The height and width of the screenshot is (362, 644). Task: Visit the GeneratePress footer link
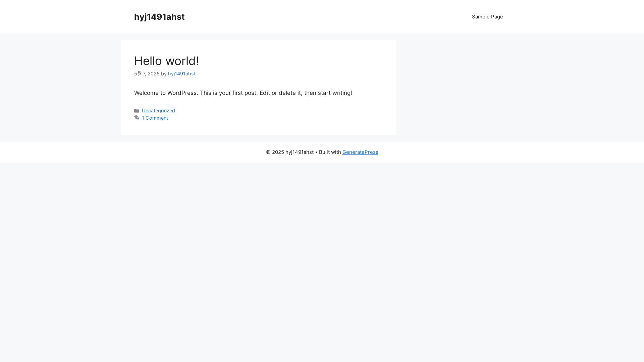[x=360, y=152]
